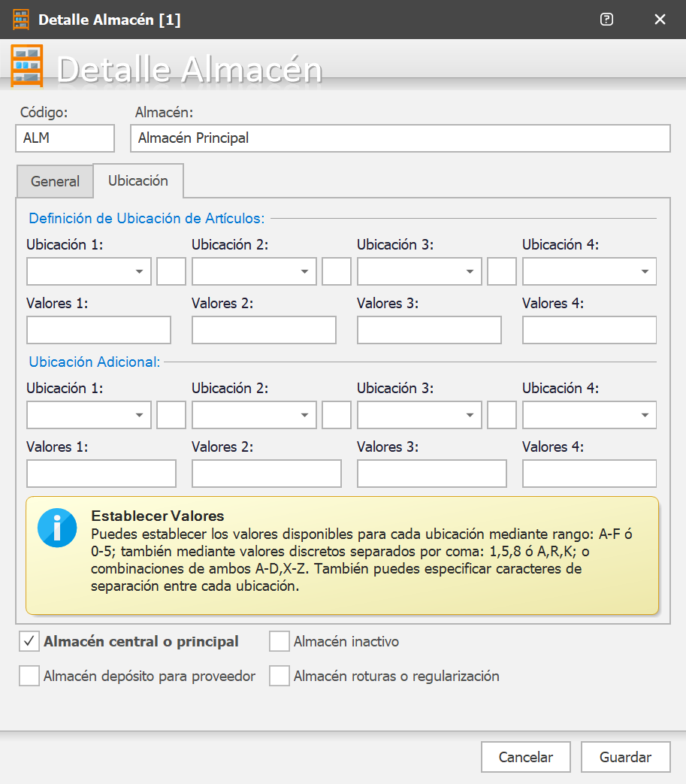The width and height of the screenshot is (686, 784).
Task: Focus Valores 4 field under Ubicación Adicional
Action: tap(590, 474)
